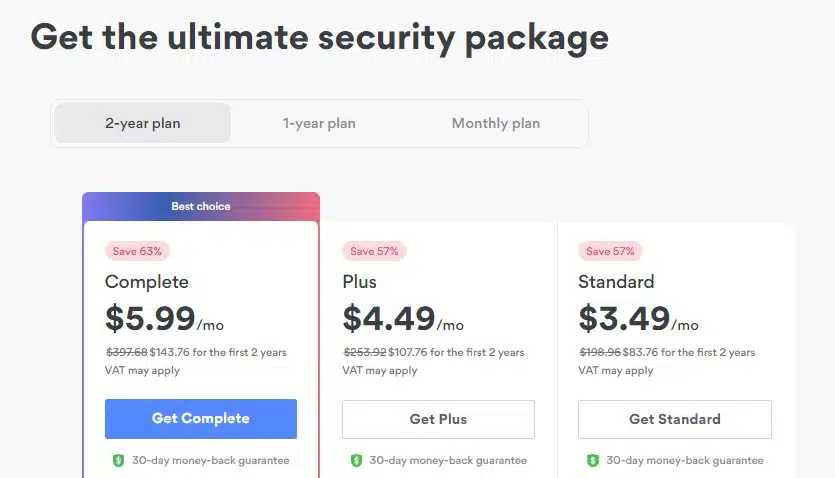Screen dimensions: 835x478
Task: Click Plus plan's 30-day money-back guarantee text
Action: tap(448, 461)
